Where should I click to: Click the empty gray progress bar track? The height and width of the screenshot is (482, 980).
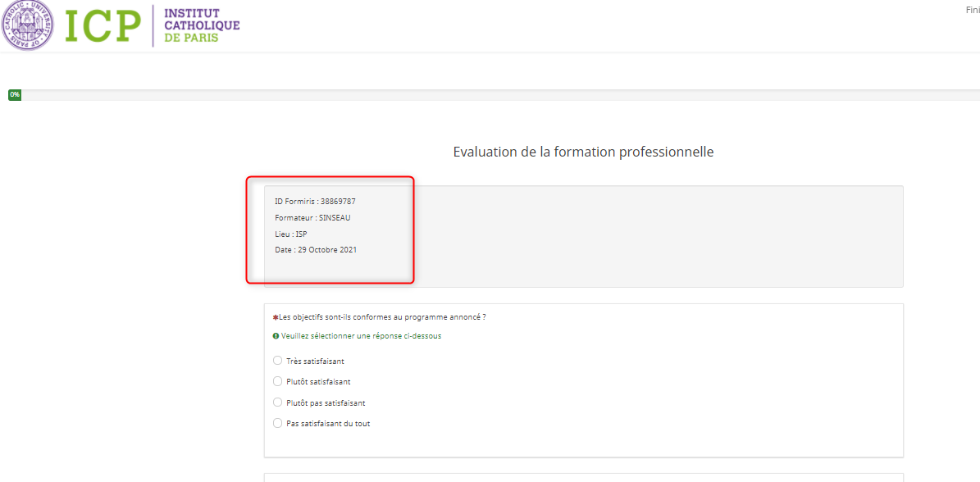tap(492, 95)
